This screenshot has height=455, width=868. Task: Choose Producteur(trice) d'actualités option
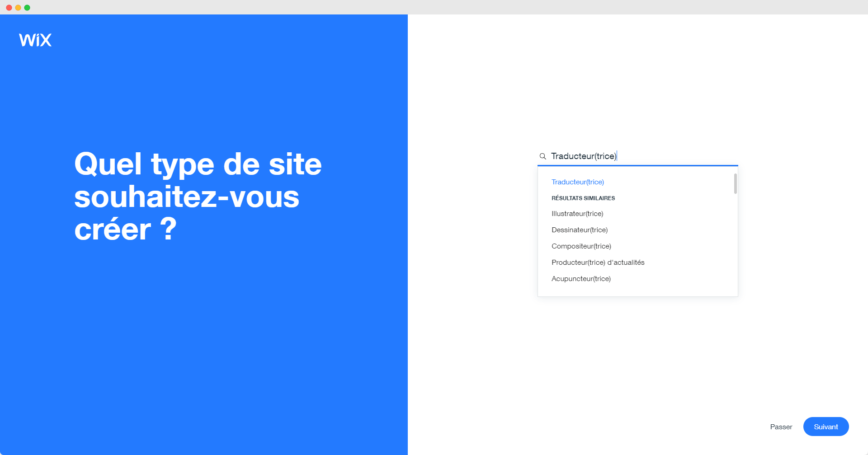click(x=598, y=263)
